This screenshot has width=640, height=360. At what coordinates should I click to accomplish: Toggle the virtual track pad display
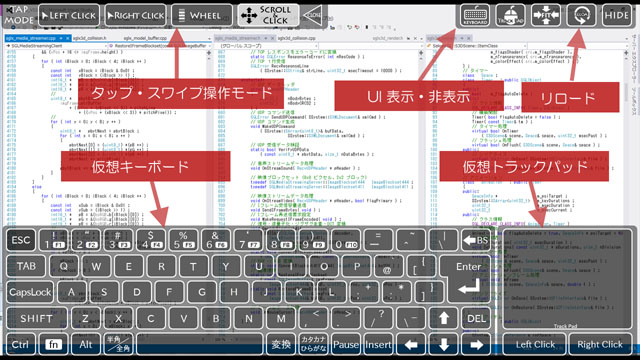point(511,15)
